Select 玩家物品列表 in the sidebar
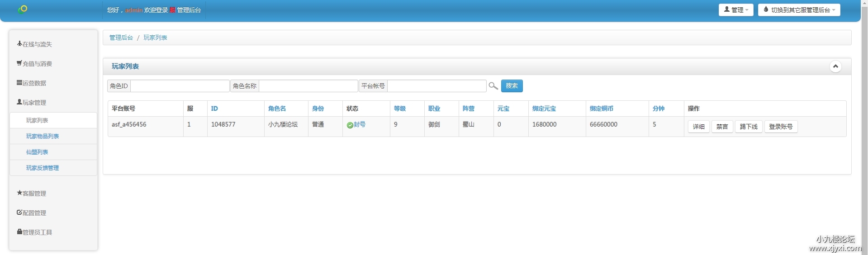The image size is (868, 255). click(x=43, y=136)
